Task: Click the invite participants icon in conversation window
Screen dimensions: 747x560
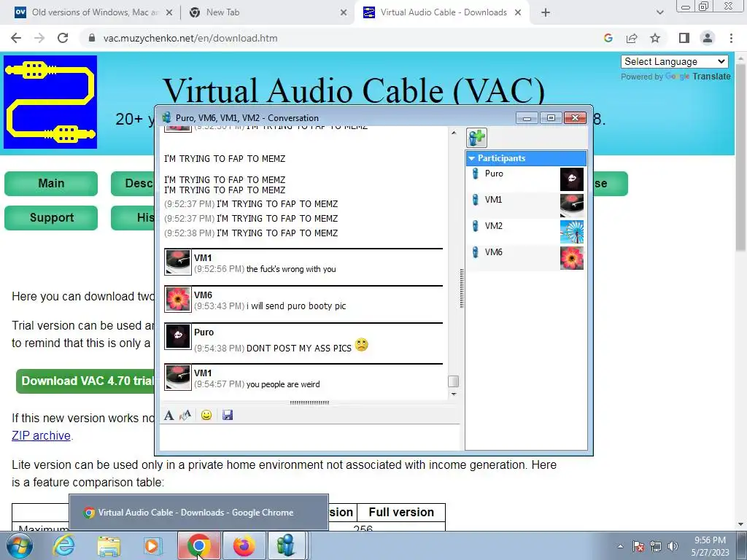Action: (476, 138)
